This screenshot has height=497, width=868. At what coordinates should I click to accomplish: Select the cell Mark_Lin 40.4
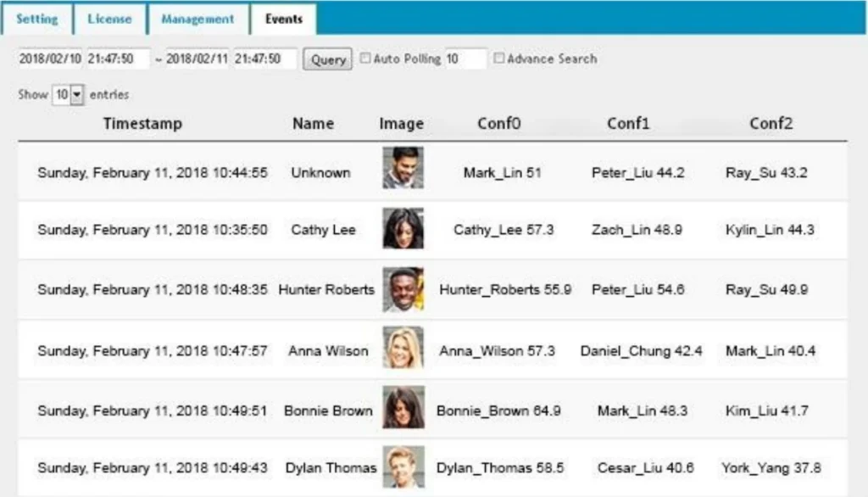(x=770, y=351)
